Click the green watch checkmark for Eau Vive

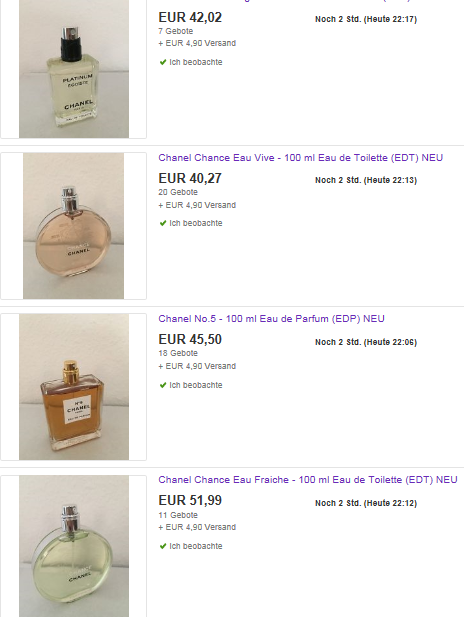coord(163,223)
